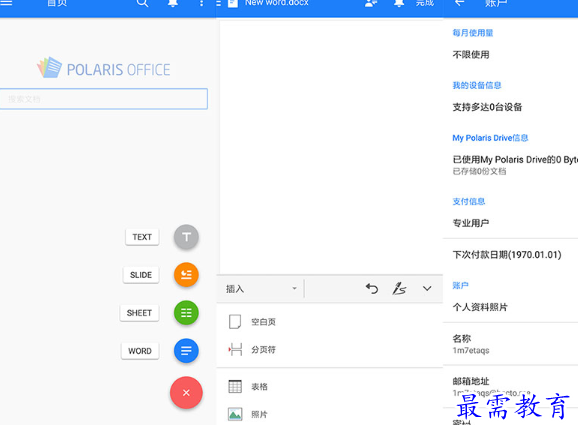Insert a 分页符 page break
Image resolution: width=578 pixels, height=438 pixels.
(x=330, y=350)
